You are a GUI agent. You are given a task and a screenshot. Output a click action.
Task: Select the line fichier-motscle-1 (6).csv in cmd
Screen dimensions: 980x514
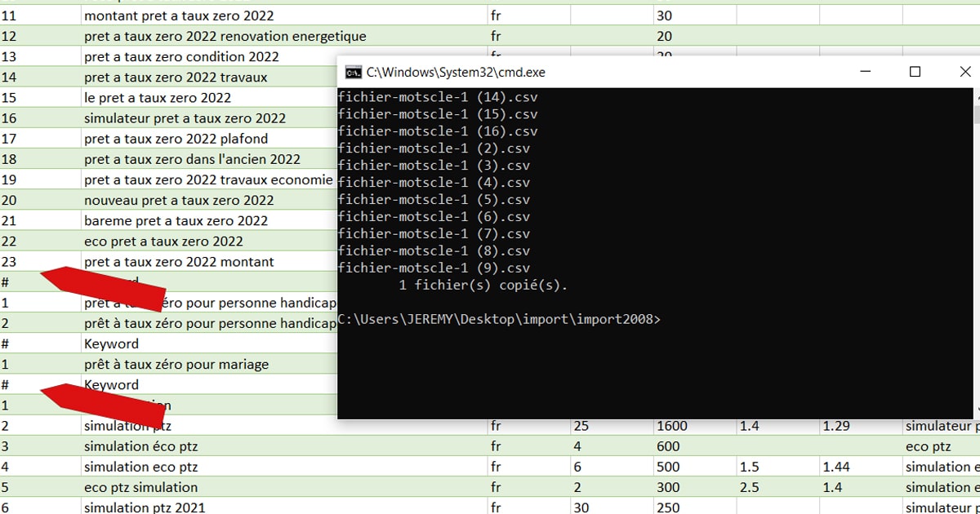434,217
